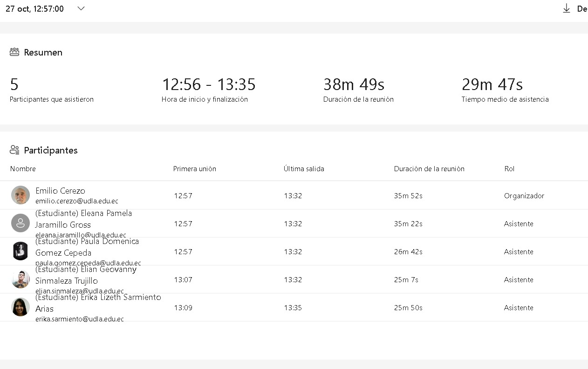Click the Participantes section icon
This screenshot has height=369, width=588.
click(14, 150)
